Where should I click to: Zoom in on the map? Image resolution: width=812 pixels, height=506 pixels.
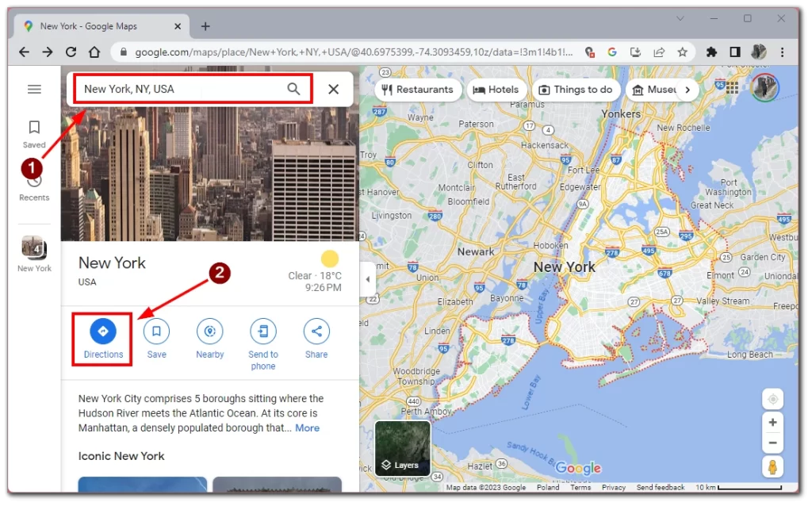pyautogui.click(x=772, y=423)
